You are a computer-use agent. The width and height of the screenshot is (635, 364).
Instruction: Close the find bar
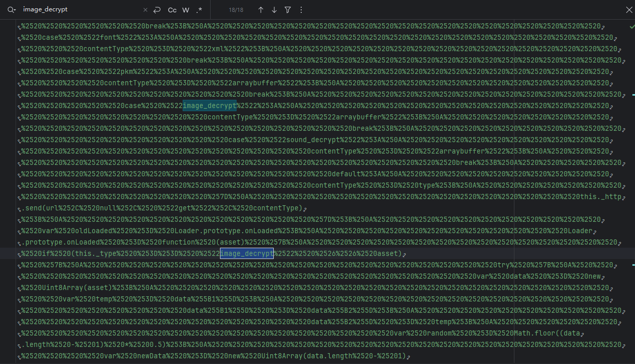click(x=629, y=10)
